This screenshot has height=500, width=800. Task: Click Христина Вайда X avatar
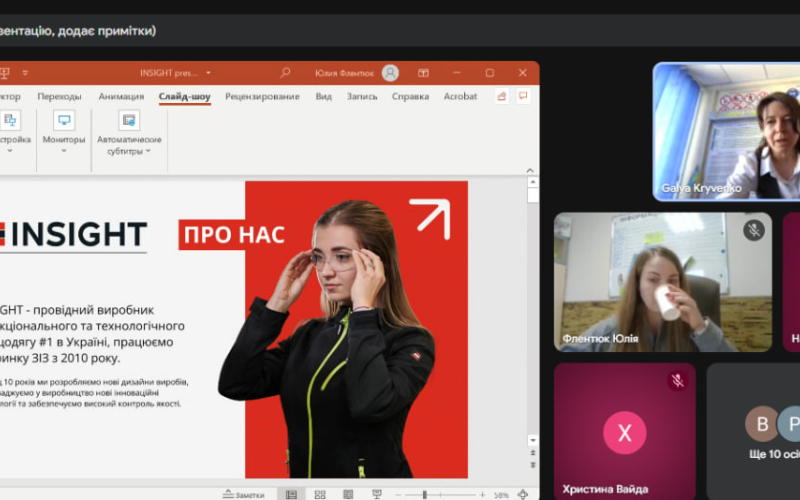[625, 433]
